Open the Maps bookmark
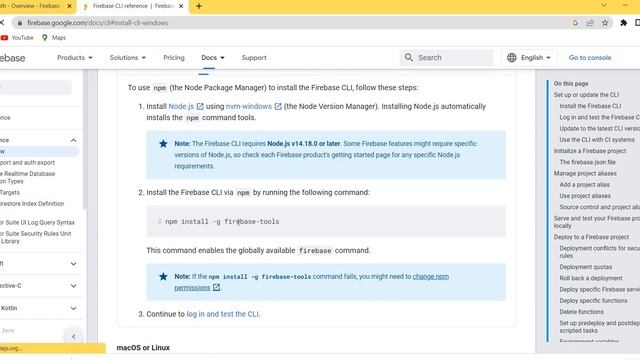The width and height of the screenshot is (640, 360). tap(53, 38)
